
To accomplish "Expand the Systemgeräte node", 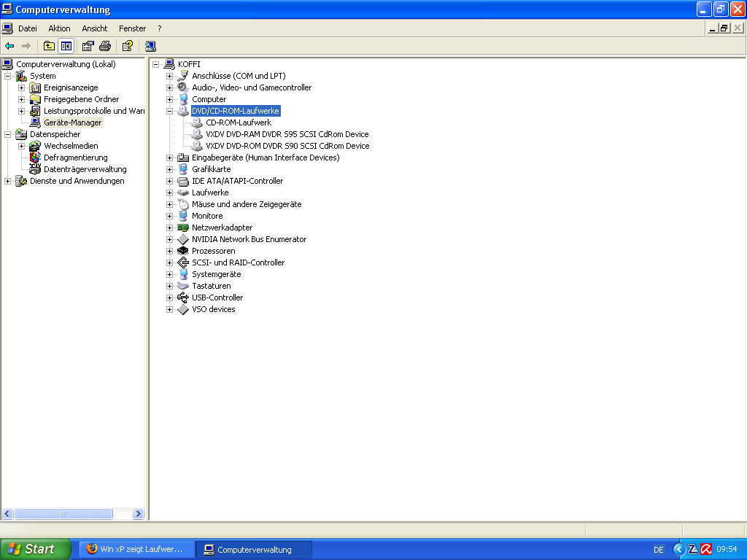I will point(169,274).
